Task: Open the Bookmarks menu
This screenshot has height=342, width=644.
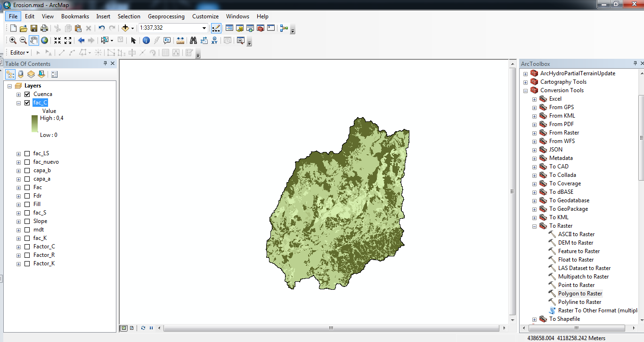Action: 75,16
